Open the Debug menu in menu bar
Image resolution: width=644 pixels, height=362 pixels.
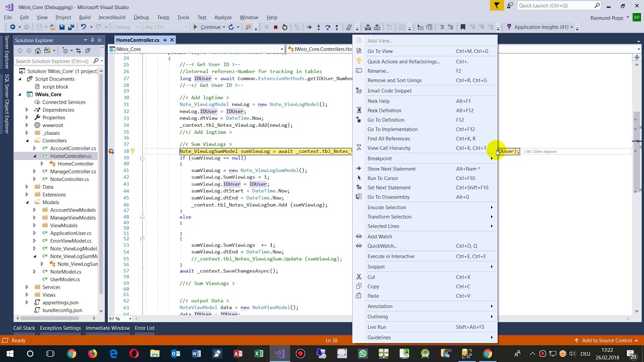tap(141, 17)
